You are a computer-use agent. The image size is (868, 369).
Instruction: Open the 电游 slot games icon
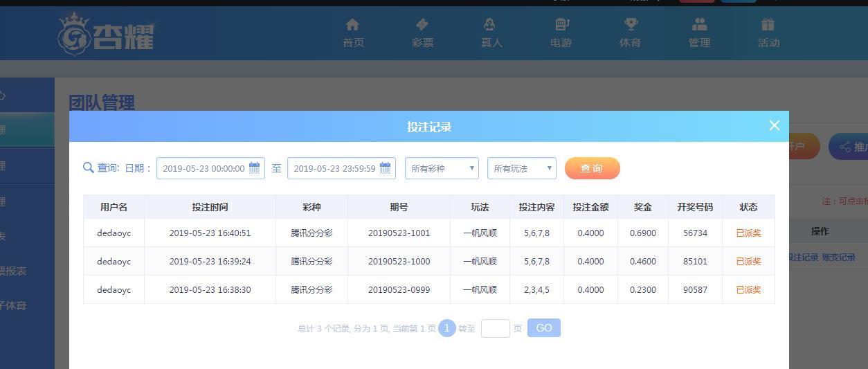[561, 25]
